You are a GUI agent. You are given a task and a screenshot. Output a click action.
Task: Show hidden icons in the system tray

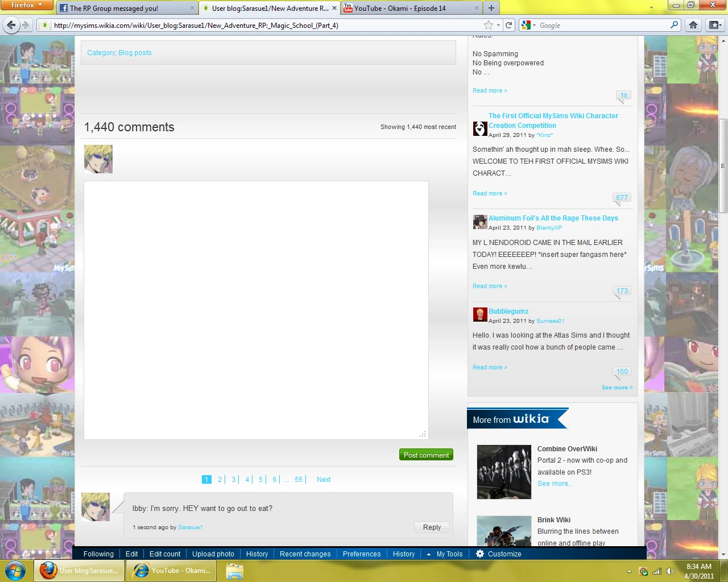tap(630, 571)
